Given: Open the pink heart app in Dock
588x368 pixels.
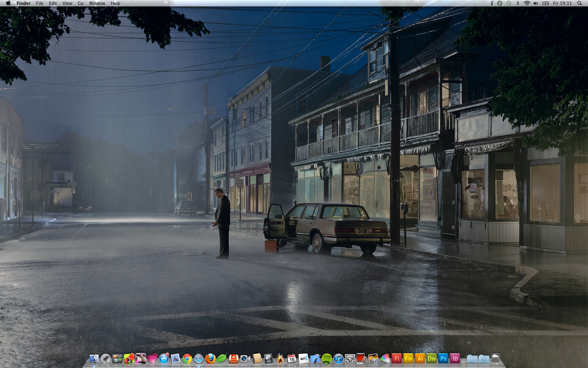Looking at the screenshot, I should [152, 358].
